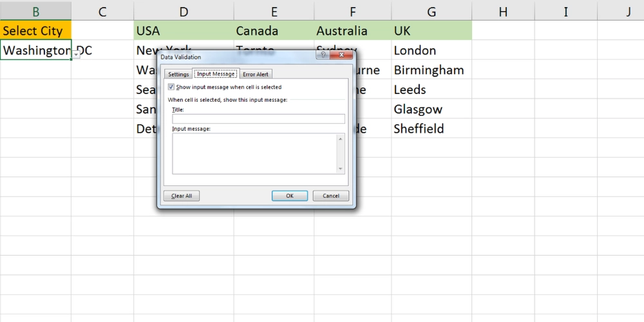Select column B header
Screen dimensions: 644x322
coord(35,10)
